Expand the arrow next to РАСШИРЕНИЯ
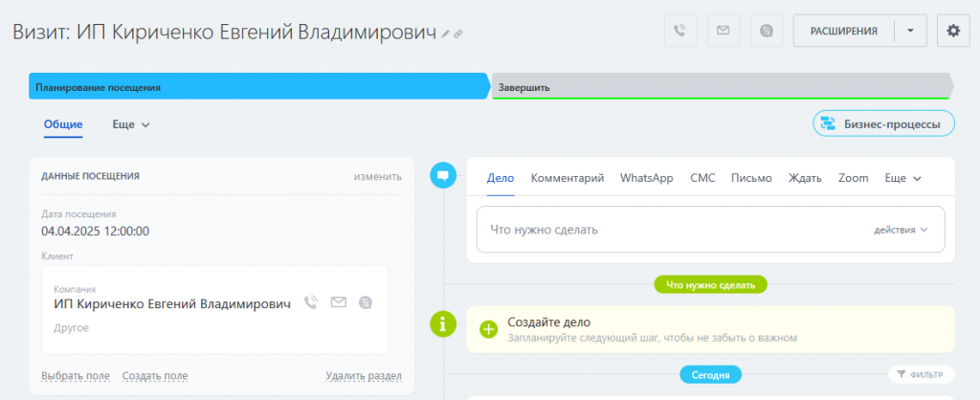Image resolution: width=980 pixels, height=400 pixels. point(910,31)
